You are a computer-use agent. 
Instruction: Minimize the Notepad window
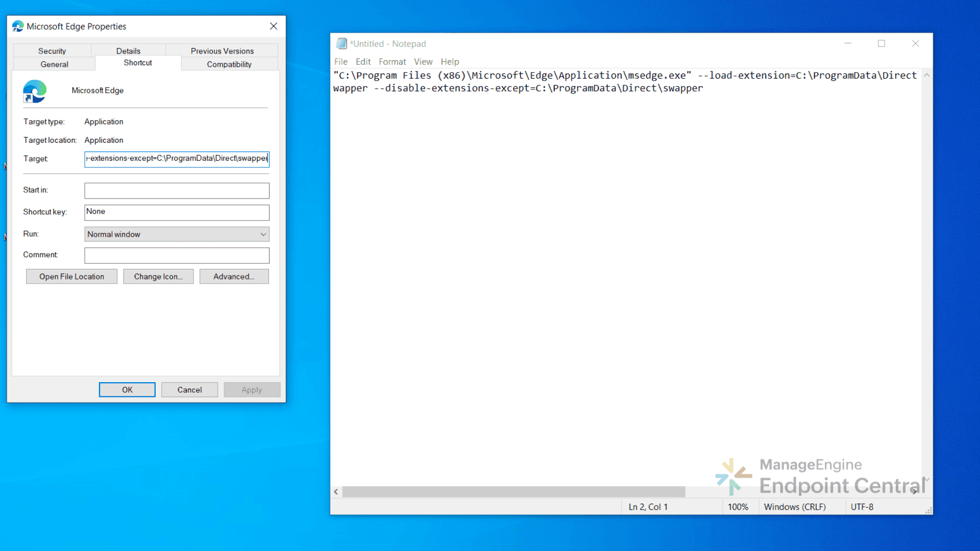point(848,44)
